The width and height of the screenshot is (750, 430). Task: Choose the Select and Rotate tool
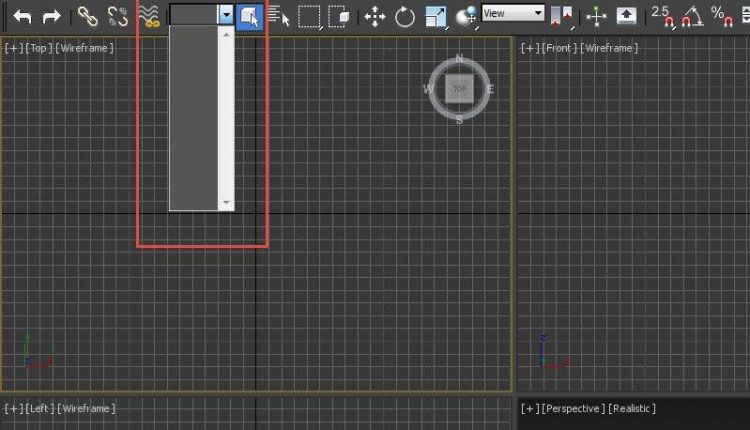(x=405, y=16)
